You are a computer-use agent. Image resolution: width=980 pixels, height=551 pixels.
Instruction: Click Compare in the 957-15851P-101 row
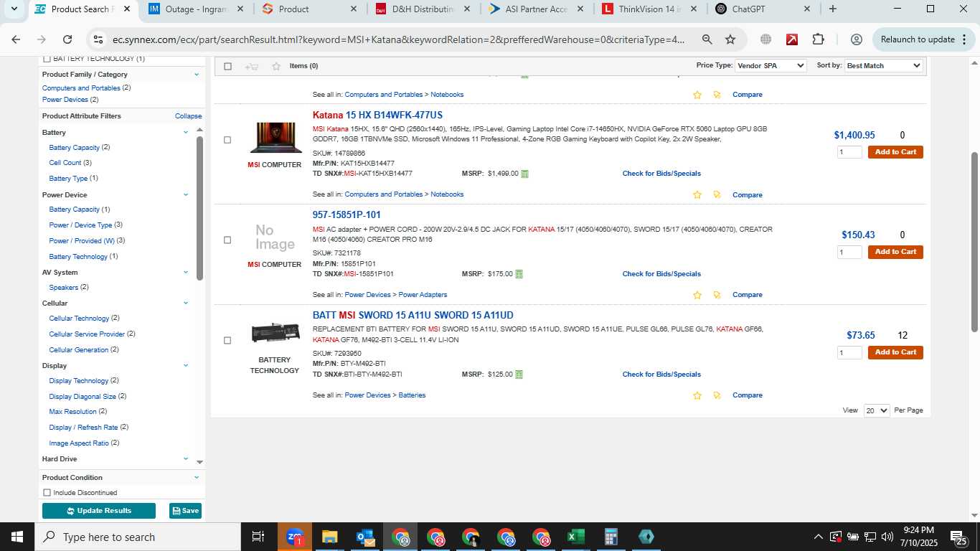click(748, 295)
